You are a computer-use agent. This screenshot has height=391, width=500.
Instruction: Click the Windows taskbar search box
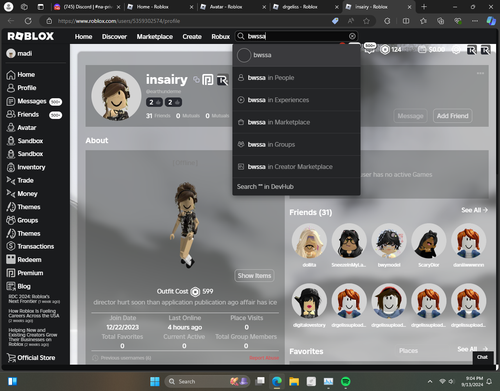[x=207, y=381]
